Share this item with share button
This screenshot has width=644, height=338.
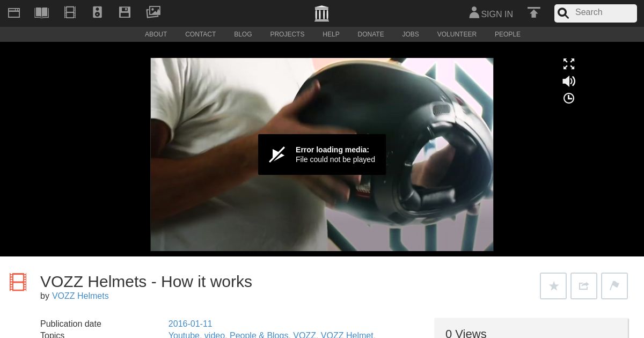click(584, 286)
